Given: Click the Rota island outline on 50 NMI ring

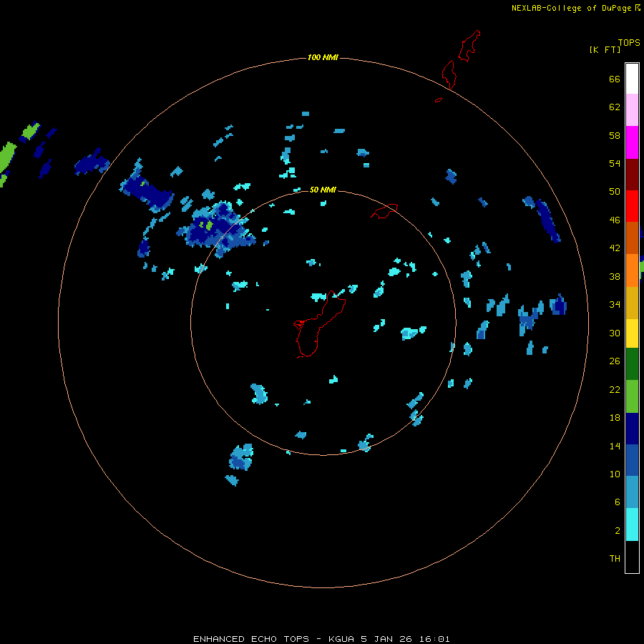Looking at the screenshot, I should tap(384, 211).
